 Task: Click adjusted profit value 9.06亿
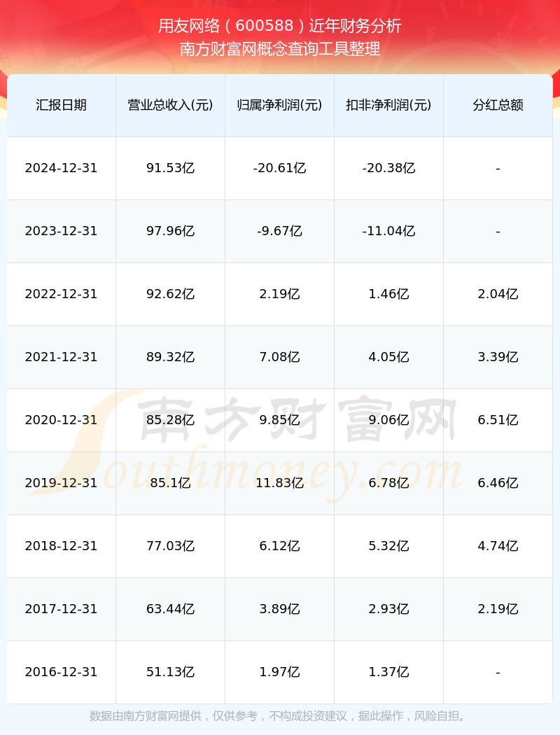coord(388,420)
